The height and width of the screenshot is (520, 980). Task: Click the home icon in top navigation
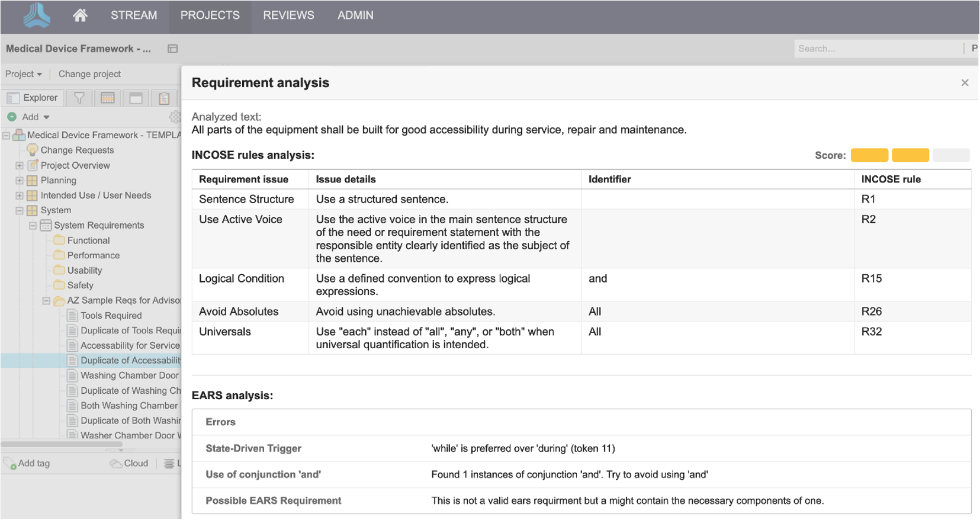pos(80,15)
